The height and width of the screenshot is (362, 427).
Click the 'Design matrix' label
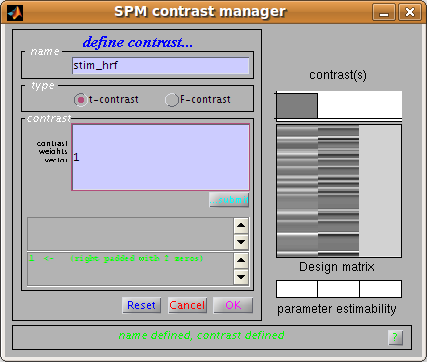tap(337, 267)
